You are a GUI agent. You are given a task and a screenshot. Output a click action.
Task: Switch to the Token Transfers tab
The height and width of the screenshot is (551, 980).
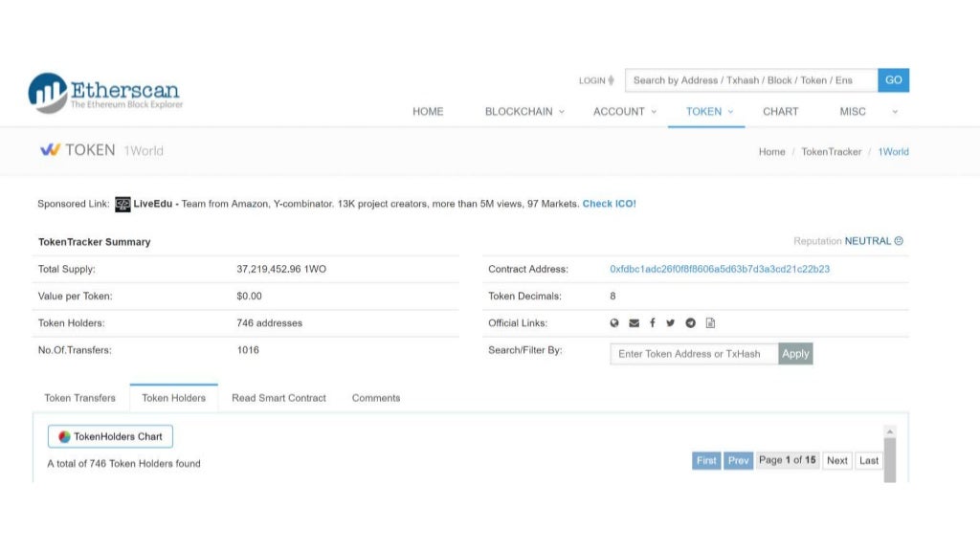point(80,398)
